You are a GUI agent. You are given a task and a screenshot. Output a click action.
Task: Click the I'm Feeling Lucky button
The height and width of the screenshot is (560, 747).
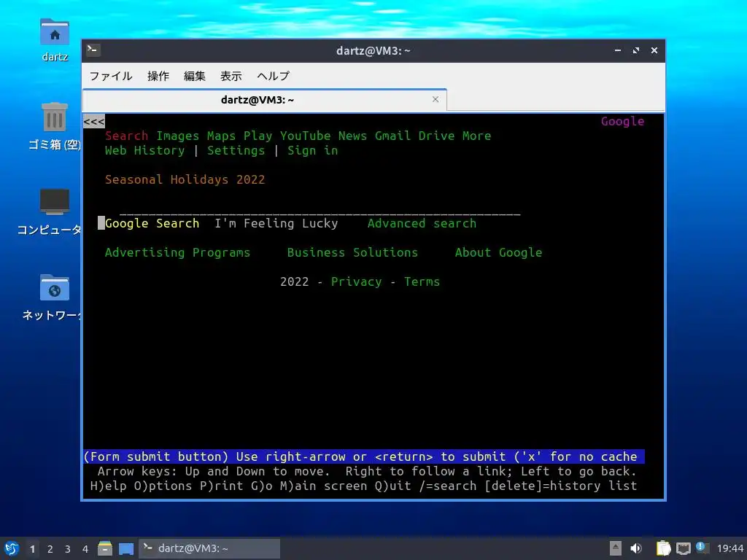(x=276, y=223)
